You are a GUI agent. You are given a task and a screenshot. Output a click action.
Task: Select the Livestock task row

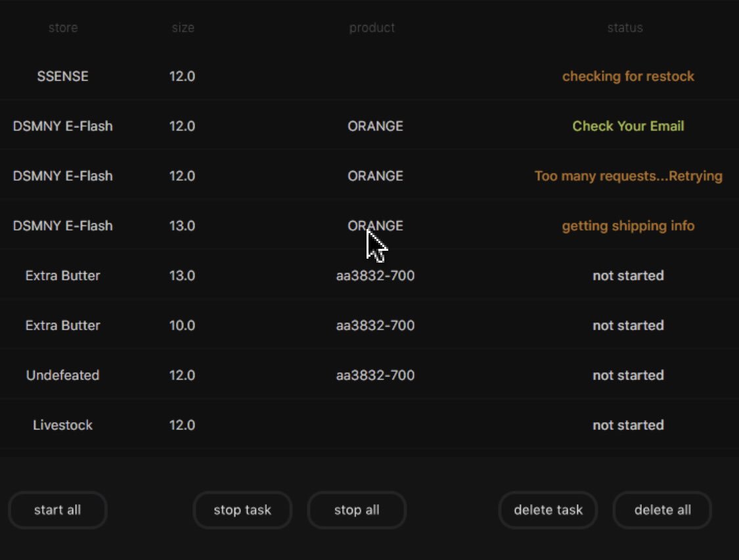click(x=369, y=425)
